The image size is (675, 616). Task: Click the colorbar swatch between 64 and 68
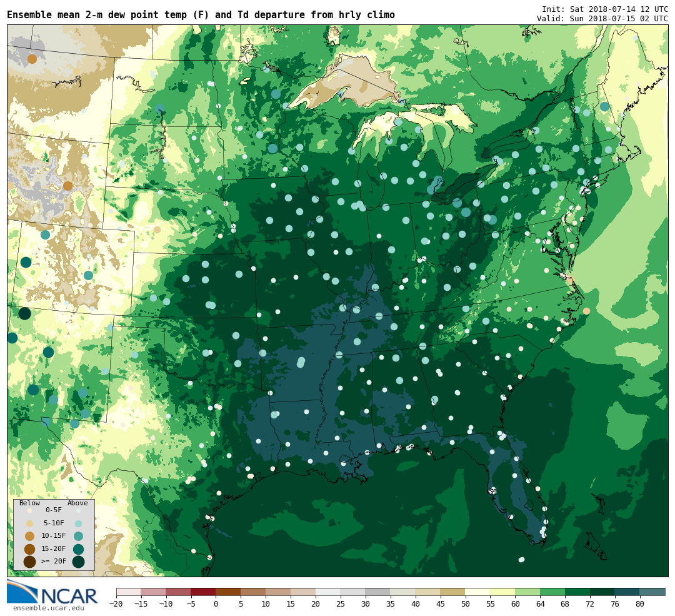(552, 592)
